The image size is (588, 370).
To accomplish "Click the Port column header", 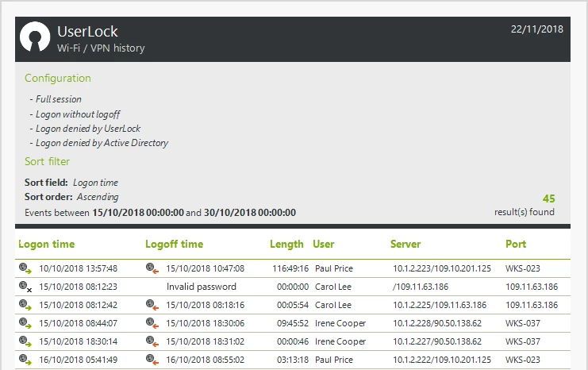I will point(516,245).
